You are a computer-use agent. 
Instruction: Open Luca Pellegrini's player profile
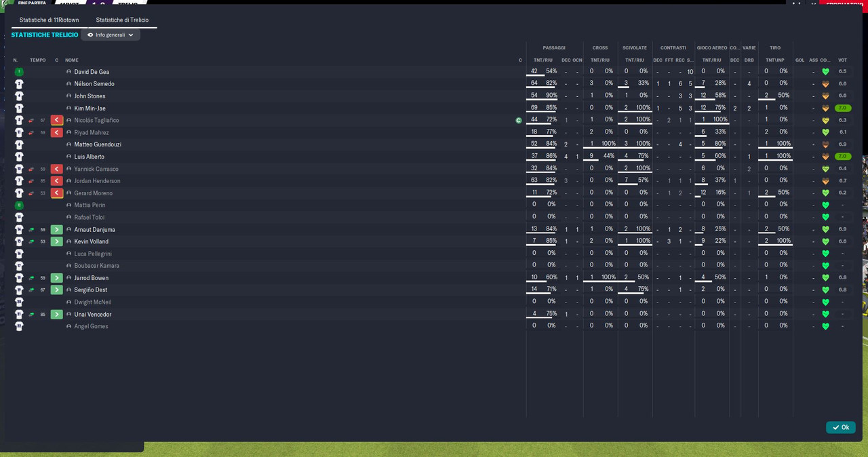pyautogui.click(x=93, y=254)
